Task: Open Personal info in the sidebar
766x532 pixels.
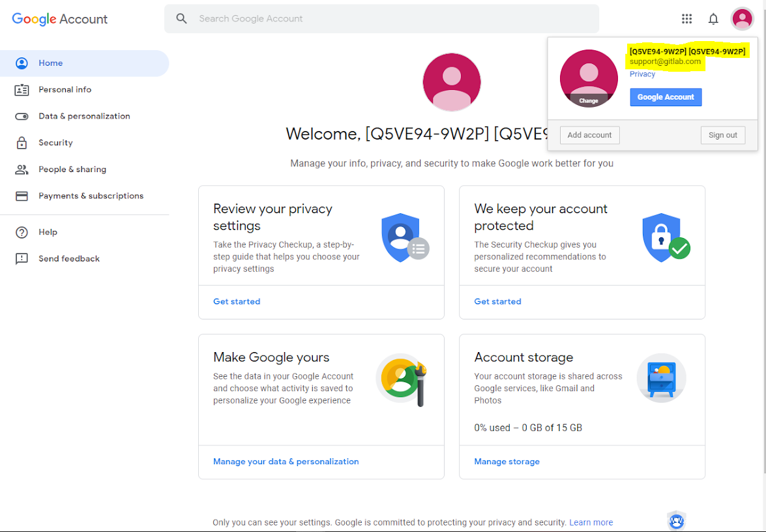Action: [x=65, y=90]
